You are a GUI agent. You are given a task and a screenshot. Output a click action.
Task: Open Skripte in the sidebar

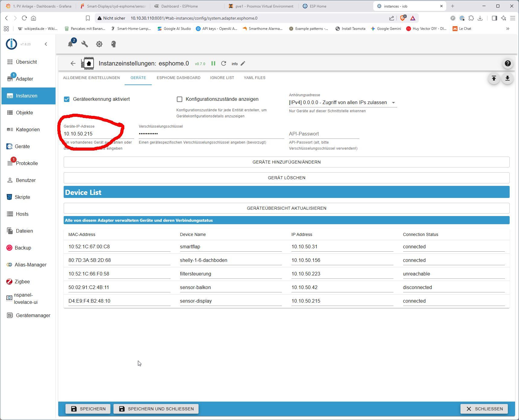pyautogui.click(x=28, y=197)
